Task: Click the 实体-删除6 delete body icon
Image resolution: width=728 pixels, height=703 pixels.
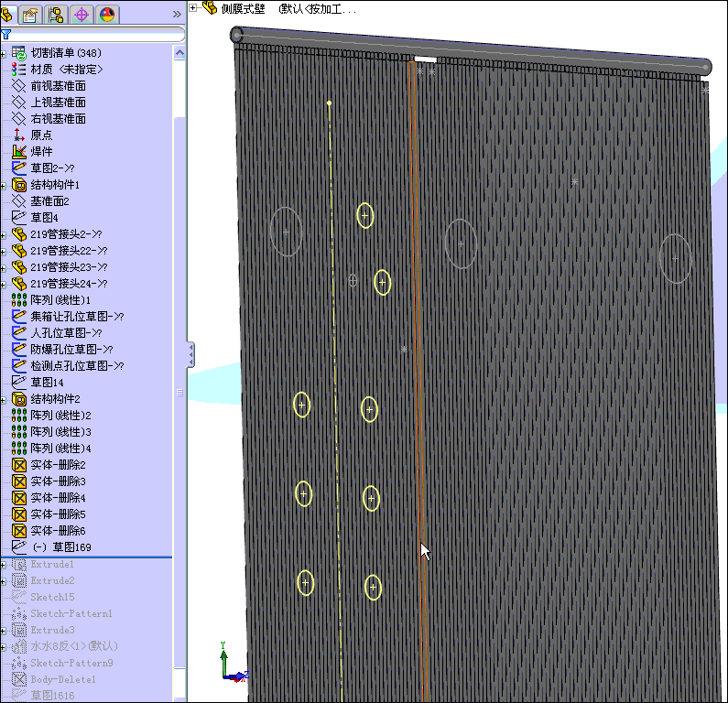Action: pyautogui.click(x=19, y=531)
